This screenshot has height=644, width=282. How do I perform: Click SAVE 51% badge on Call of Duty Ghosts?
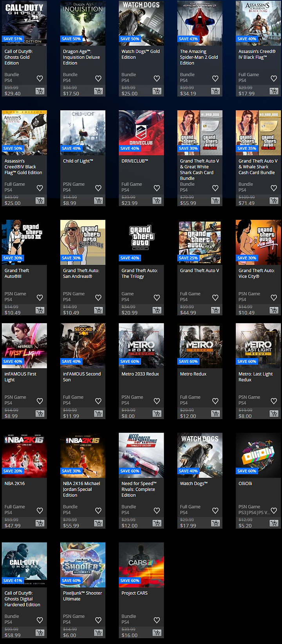tap(13, 39)
